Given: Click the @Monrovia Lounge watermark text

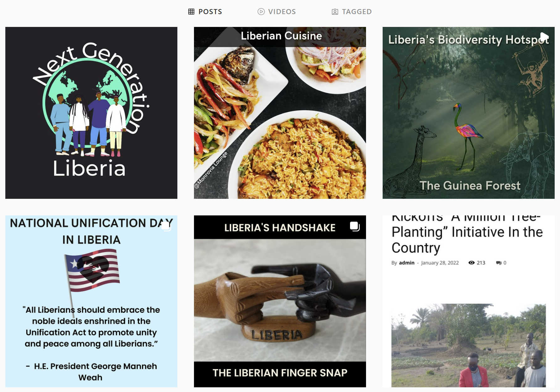Looking at the screenshot, I should pos(211,170).
